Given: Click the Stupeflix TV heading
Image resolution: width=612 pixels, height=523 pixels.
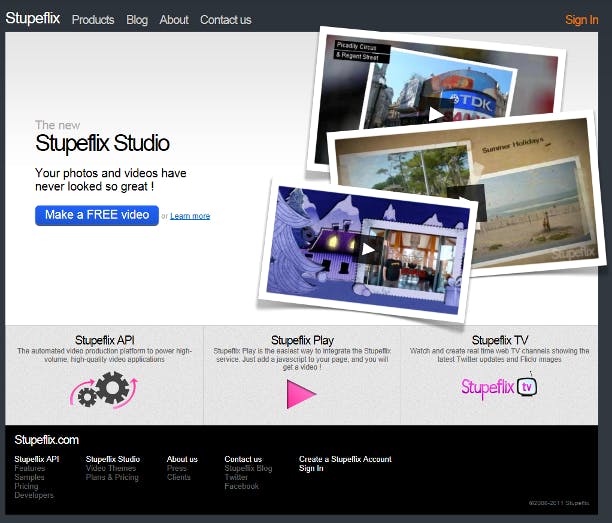Looking at the screenshot, I should tap(500, 340).
